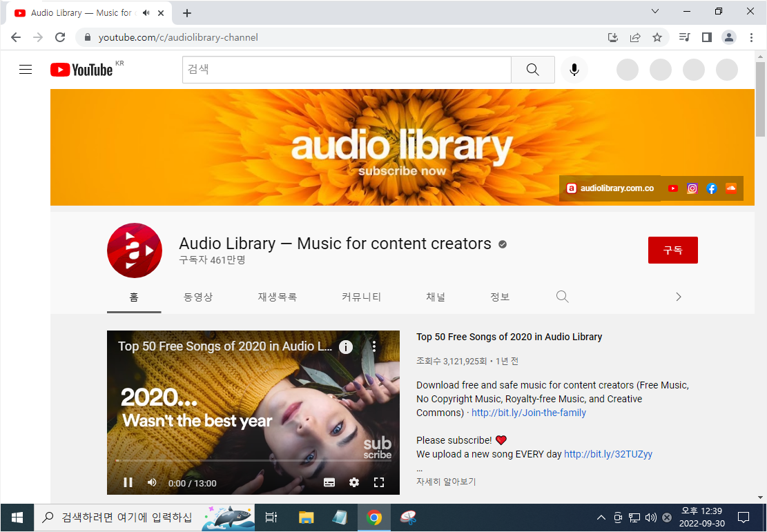Click the browser address bar URL
767x532 pixels.
tap(178, 38)
